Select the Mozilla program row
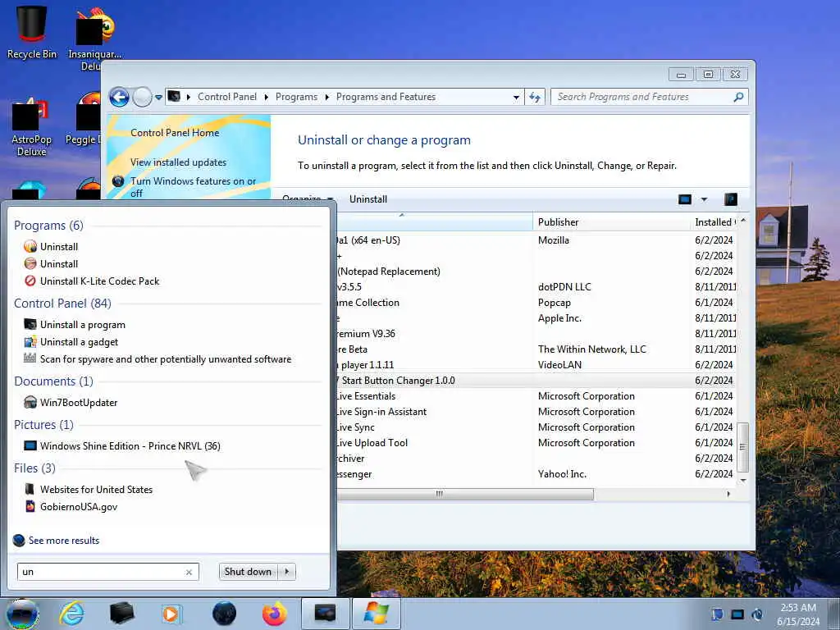The image size is (840, 630). pyautogui.click(x=536, y=240)
